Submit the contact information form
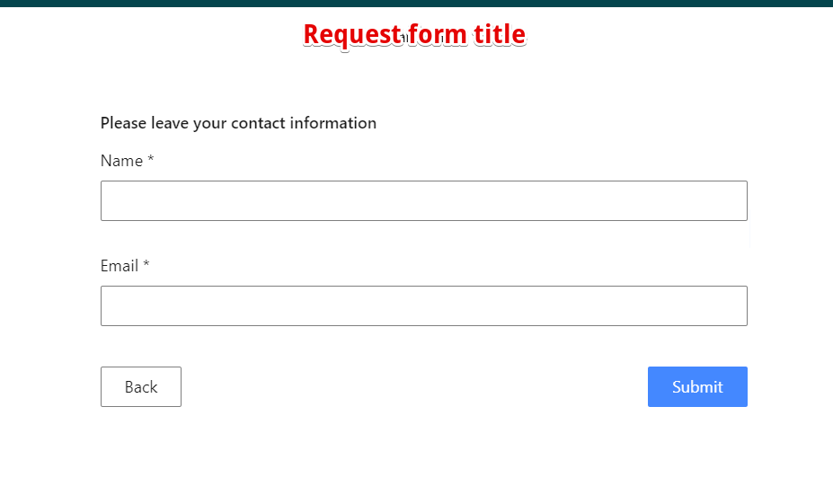833x504 pixels. (x=696, y=386)
